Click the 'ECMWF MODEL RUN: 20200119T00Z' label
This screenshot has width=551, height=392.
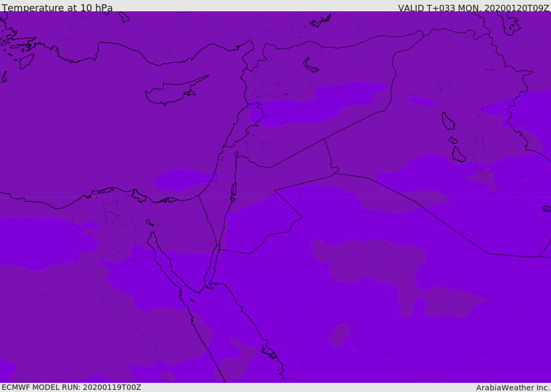pyautogui.click(x=72, y=387)
